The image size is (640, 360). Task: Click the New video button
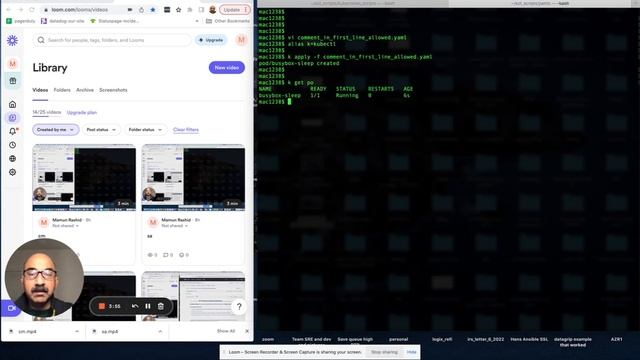click(227, 67)
